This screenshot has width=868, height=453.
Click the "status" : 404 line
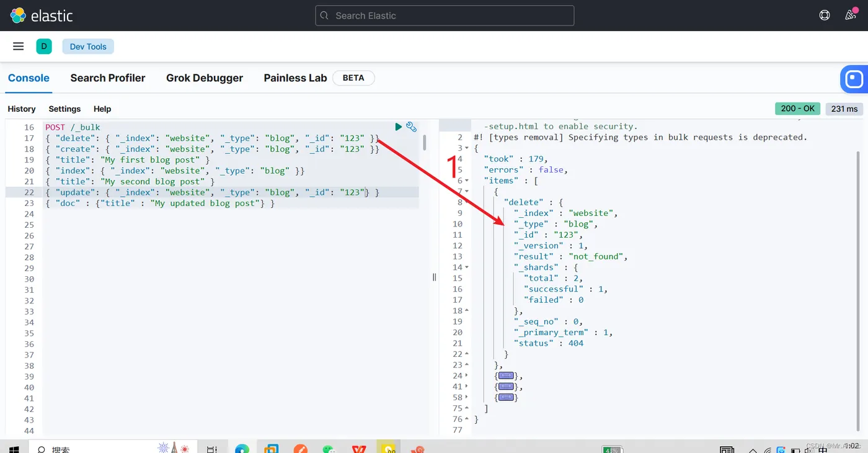coord(549,343)
